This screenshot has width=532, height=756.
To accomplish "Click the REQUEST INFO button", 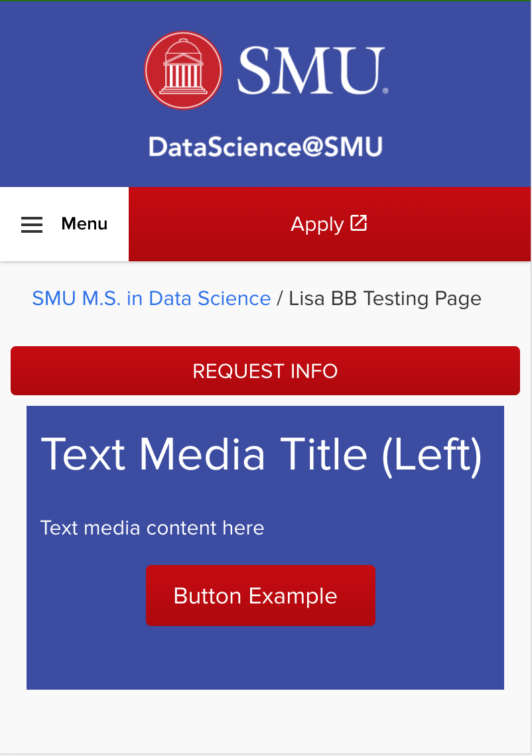I will click(x=265, y=371).
